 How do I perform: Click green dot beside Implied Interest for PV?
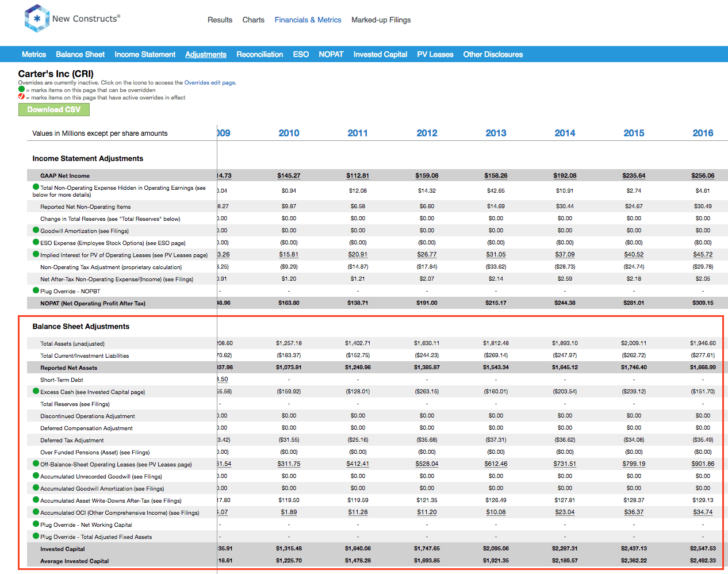[36, 254]
